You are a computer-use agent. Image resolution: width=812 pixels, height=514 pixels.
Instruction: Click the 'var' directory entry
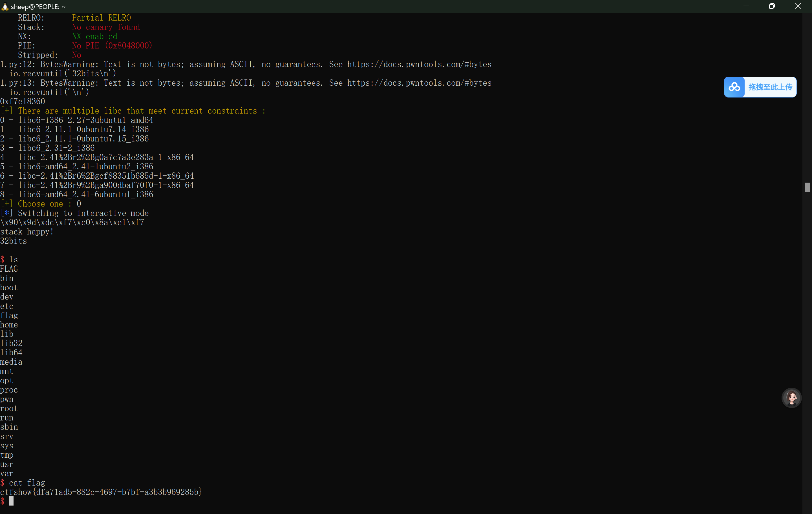coord(7,473)
